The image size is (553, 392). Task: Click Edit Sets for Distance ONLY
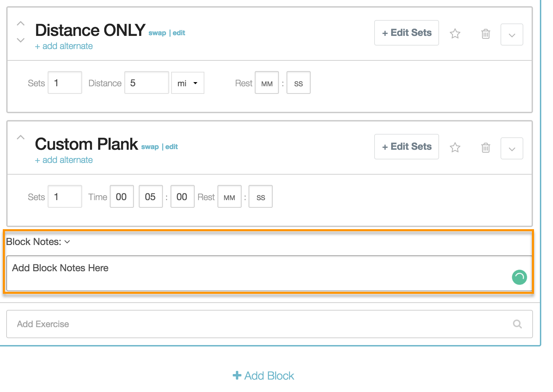(407, 33)
